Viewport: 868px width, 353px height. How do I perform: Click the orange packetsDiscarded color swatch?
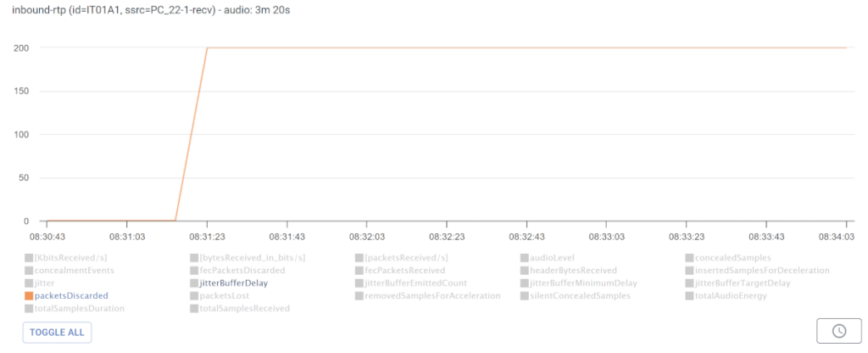29,295
